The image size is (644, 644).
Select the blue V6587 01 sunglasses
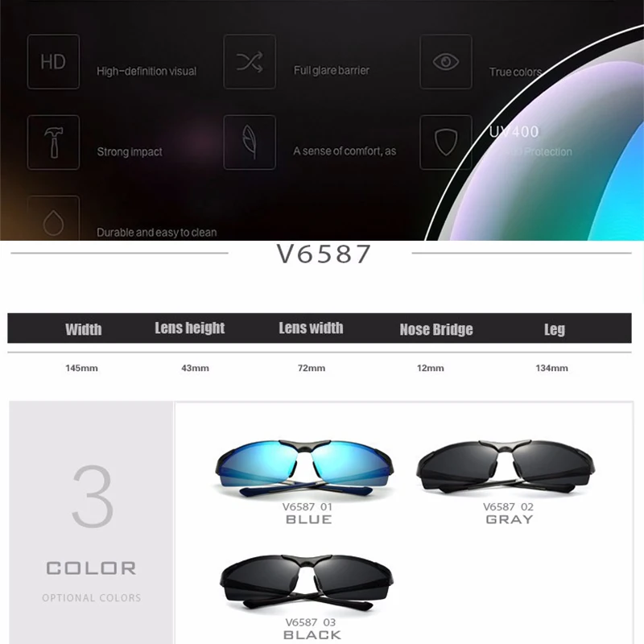click(304, 469)
